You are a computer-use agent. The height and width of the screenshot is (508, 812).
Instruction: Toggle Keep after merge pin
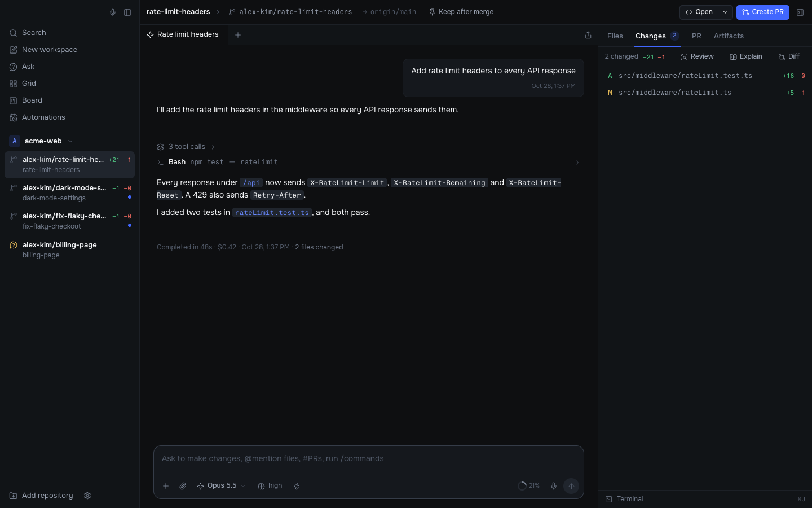click(461, 12)
